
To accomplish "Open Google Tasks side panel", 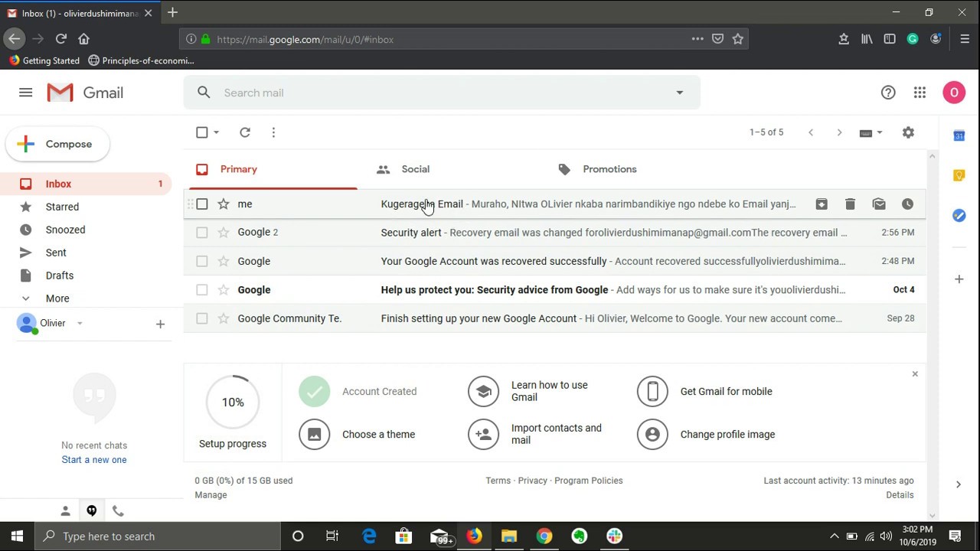I will coord(959,216).
